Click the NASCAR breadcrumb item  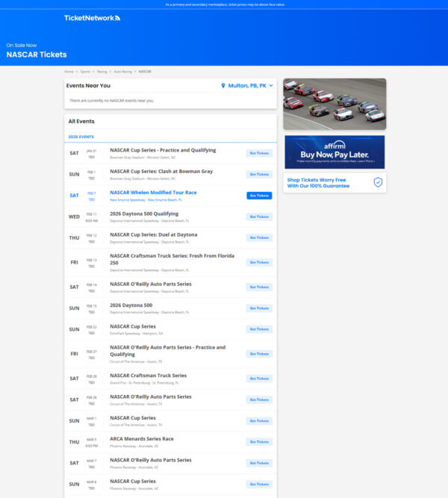(x=145, y=72)
